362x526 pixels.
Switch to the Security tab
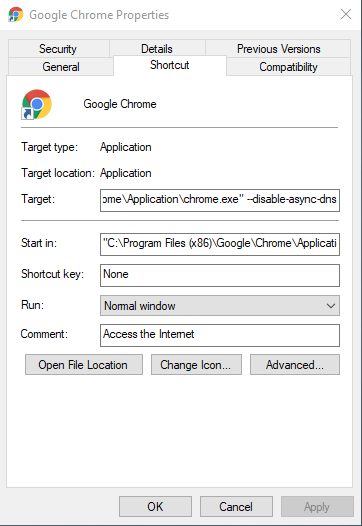click(x=58, y=49)
